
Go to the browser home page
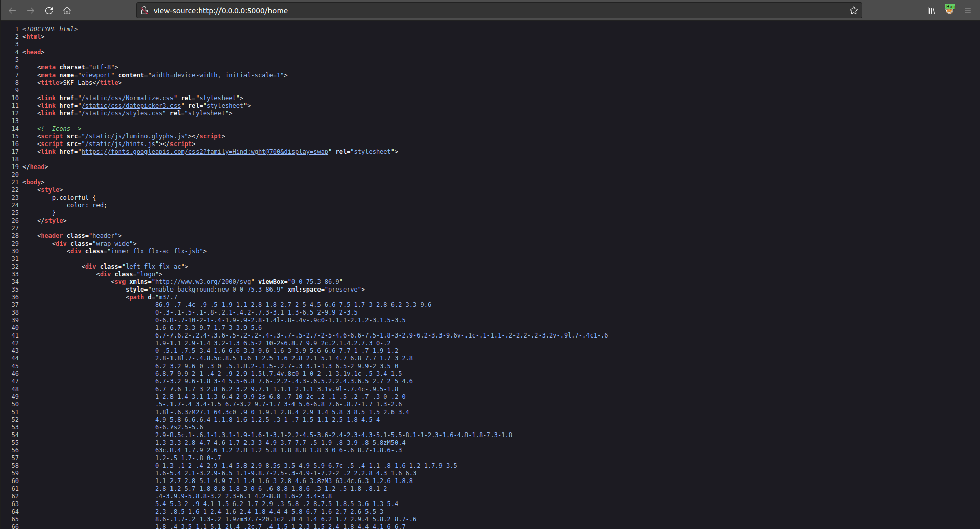(67, 10)
